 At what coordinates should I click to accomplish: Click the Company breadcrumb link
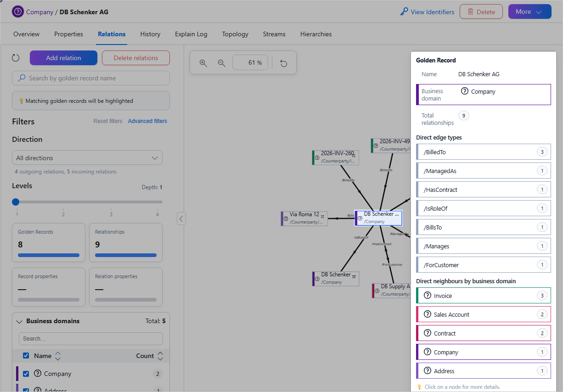click(39, 12)
